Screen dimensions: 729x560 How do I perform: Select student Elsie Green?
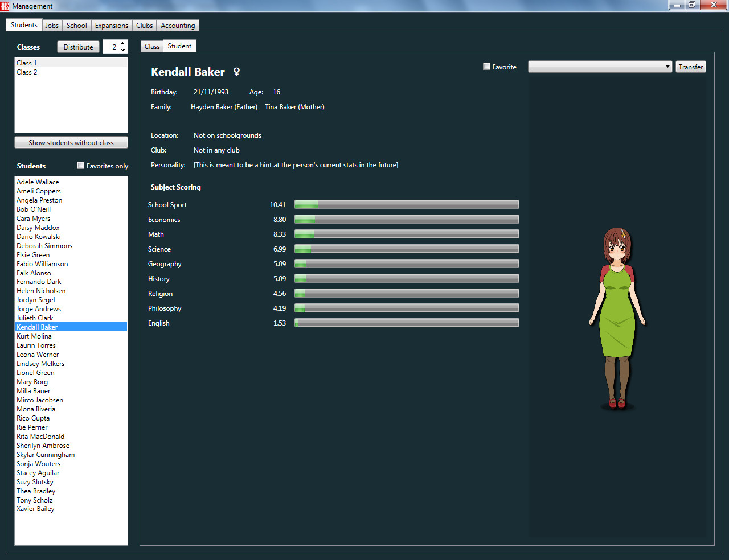click(71, 254)
